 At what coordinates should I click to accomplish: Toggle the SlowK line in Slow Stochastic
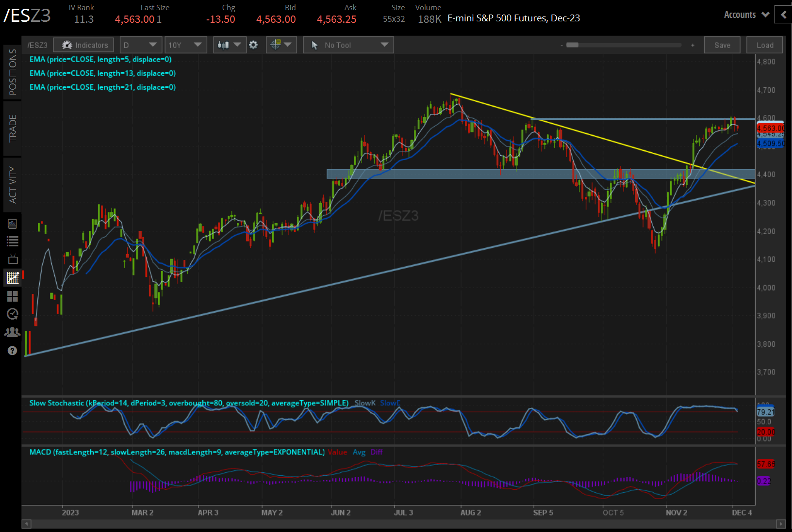coord(365,403)
